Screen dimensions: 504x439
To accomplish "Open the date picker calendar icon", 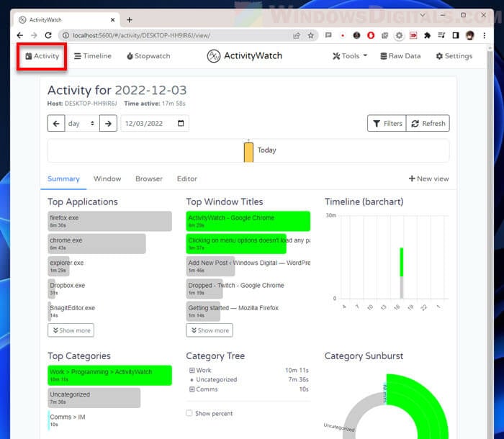I will click(x=181, y=123).
